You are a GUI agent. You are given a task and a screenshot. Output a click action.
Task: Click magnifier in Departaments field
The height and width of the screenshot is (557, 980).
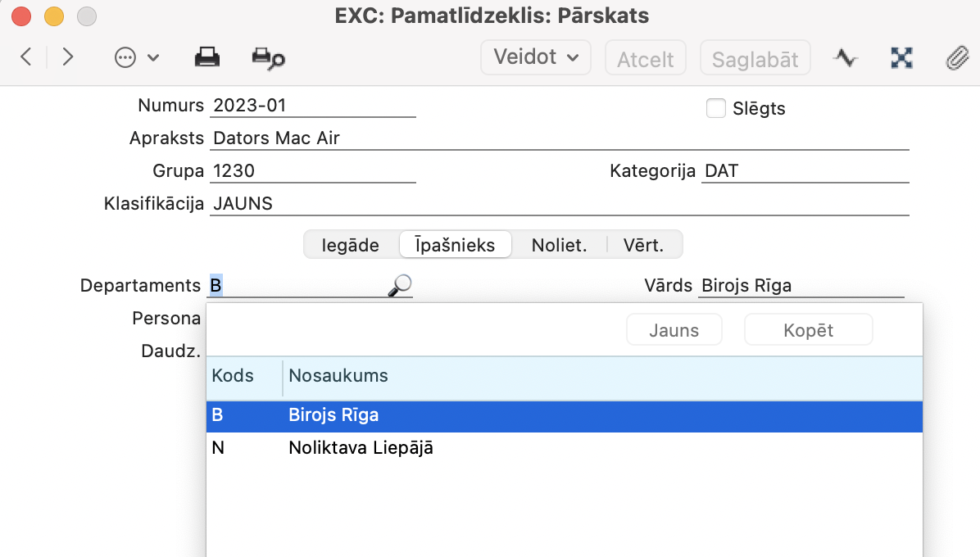pyautogui.click(x=399, y=285)
